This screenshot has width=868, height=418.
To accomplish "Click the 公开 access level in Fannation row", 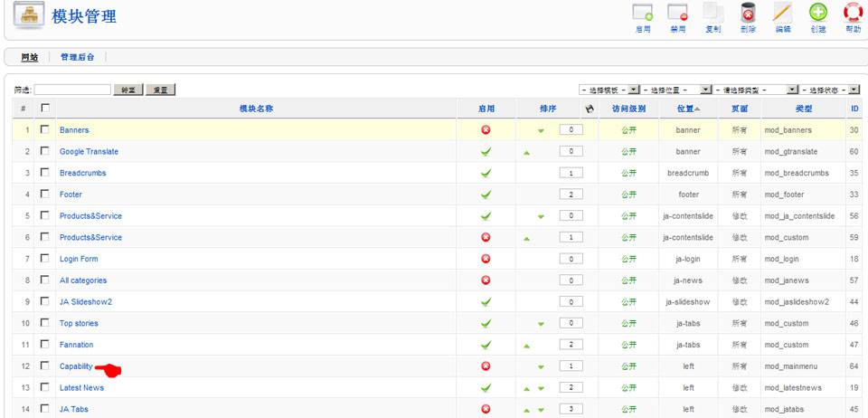I will 628,345.
